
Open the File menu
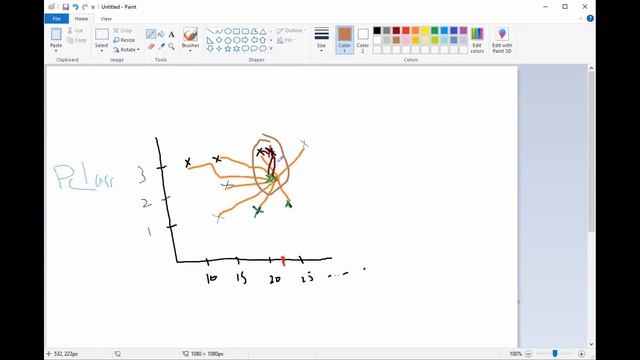pyautogui.click(x=57, y=19)
